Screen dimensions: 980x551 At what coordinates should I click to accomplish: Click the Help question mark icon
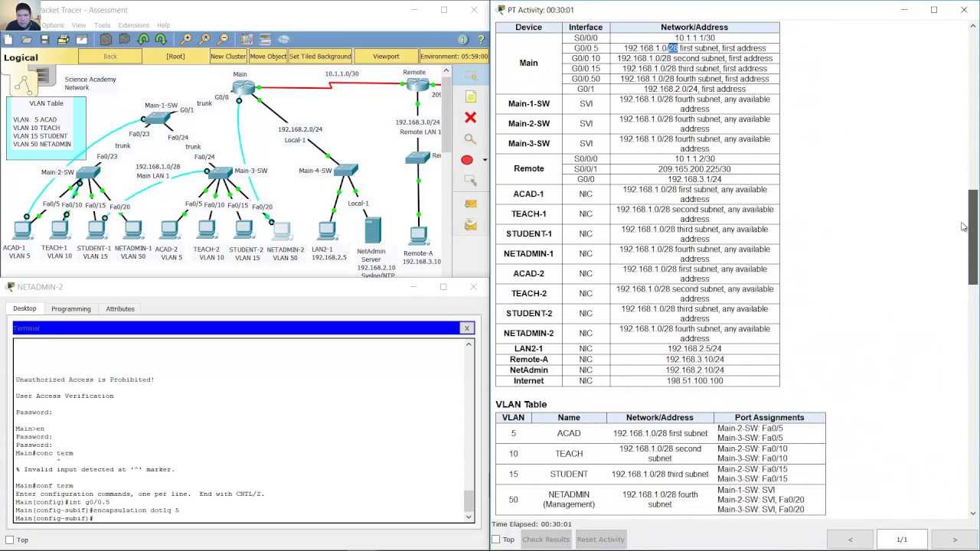482,39
